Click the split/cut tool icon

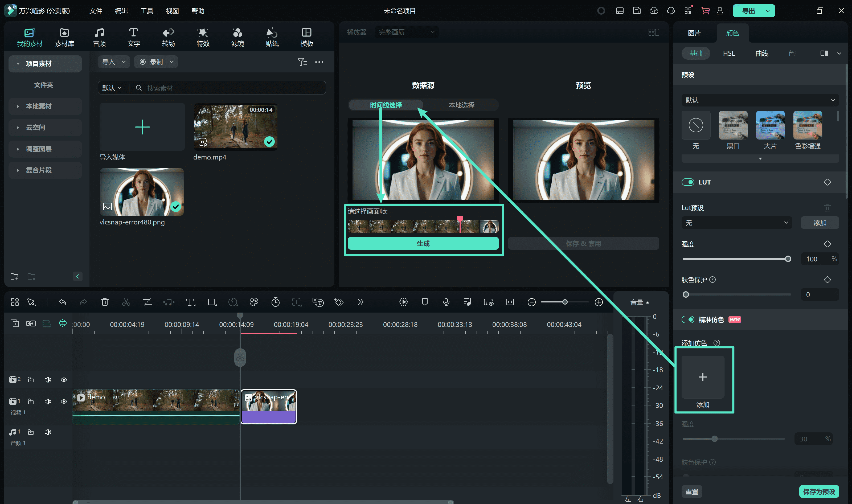126,302
